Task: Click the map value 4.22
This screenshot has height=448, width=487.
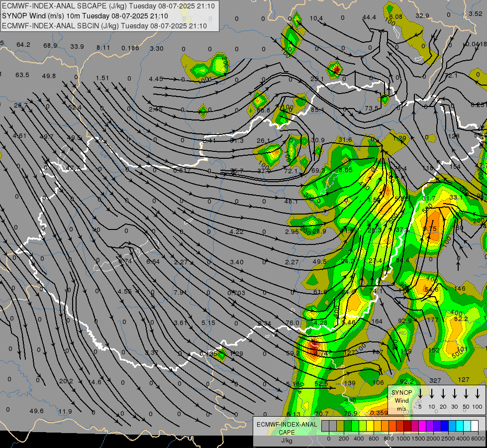Action: click(x=236, y=231)
